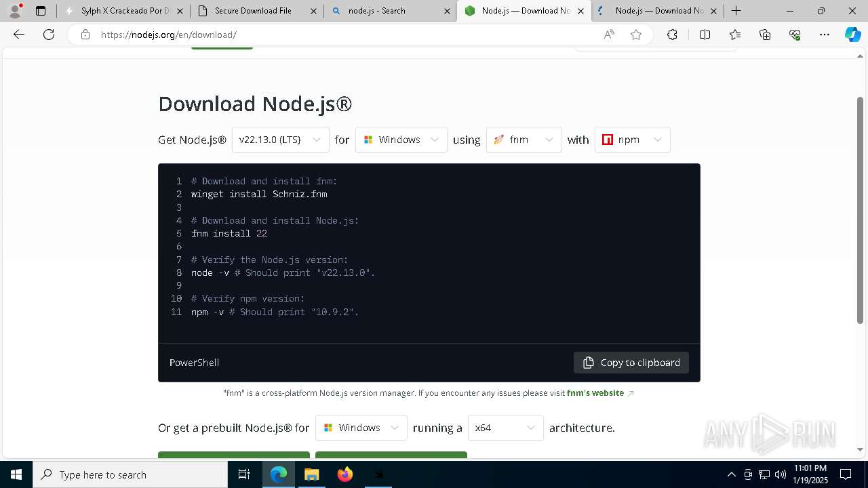Click PowerShell label in code box
The width and height of the screenshot is (868, 488).
pyautogui.click(x=194, y=363)
